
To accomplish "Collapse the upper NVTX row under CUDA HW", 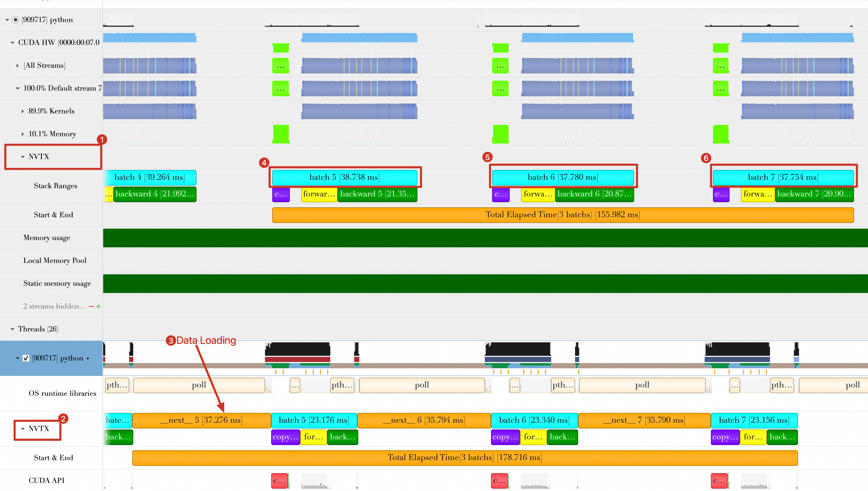I will [23, 157].
